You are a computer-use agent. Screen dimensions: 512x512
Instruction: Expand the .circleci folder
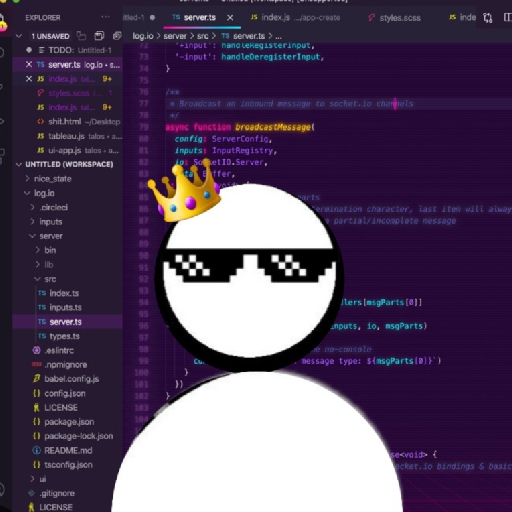pyautogui.click(x=54, y=207)
